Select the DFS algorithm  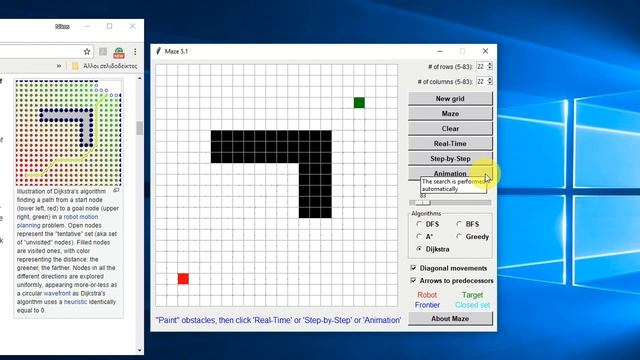pyautogui.click(x=428, y=224)
